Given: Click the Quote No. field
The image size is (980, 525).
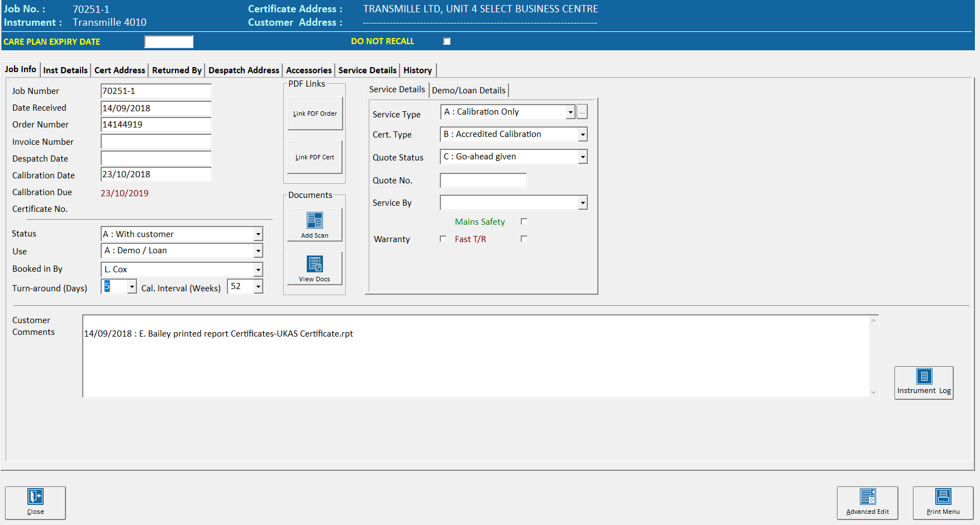Looking at the screenshot, I should click(x=483, y=181).
